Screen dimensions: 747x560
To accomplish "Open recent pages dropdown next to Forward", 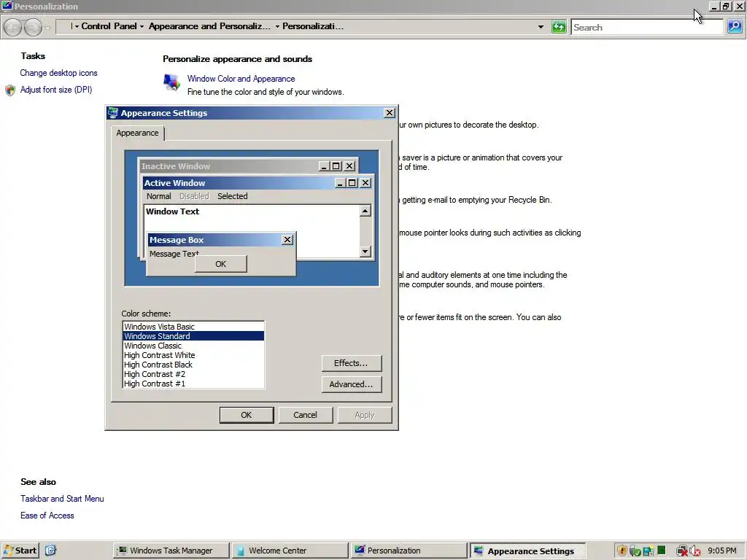I will (47, 28).
